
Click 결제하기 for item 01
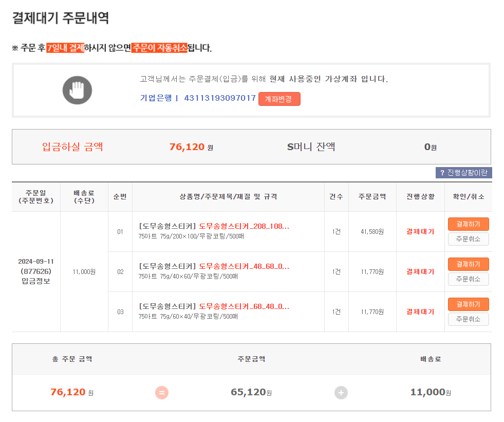click(x=468, y=224)
